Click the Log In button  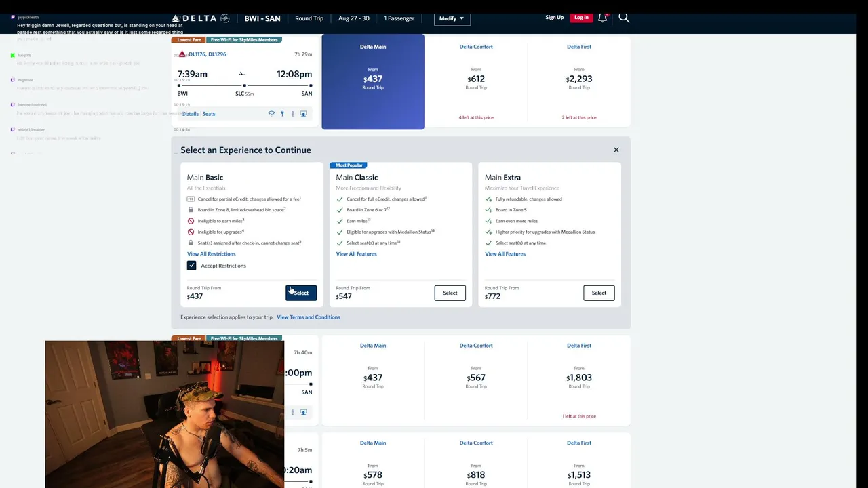(581, 18)
